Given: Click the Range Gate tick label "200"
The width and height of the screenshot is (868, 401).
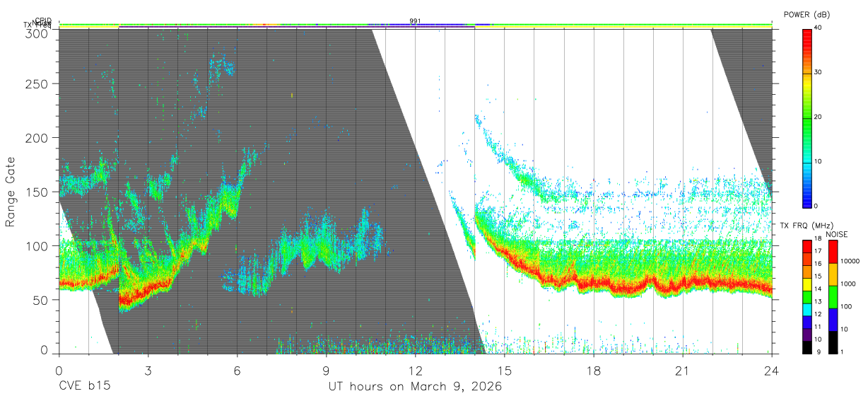Looking at the screenshot, I should [x=37, y=138].
